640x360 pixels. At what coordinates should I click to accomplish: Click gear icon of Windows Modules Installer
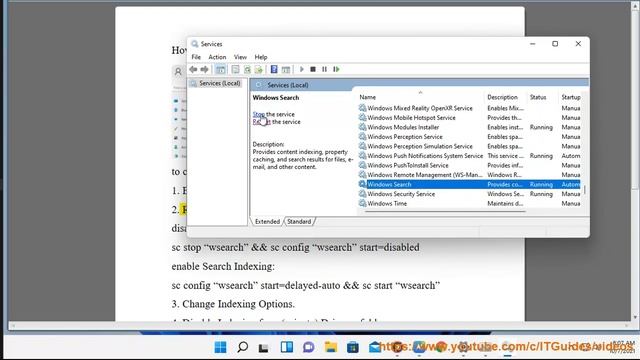tap(362, 127)
